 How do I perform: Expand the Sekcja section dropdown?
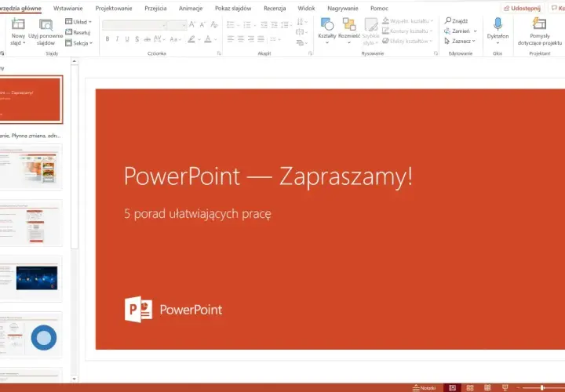pos(91,43)
